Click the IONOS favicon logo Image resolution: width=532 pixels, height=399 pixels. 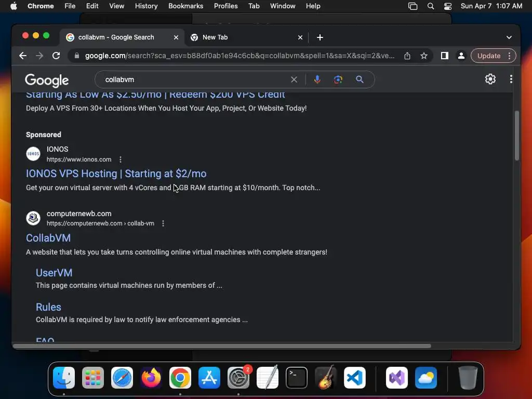tap(33, 154)
